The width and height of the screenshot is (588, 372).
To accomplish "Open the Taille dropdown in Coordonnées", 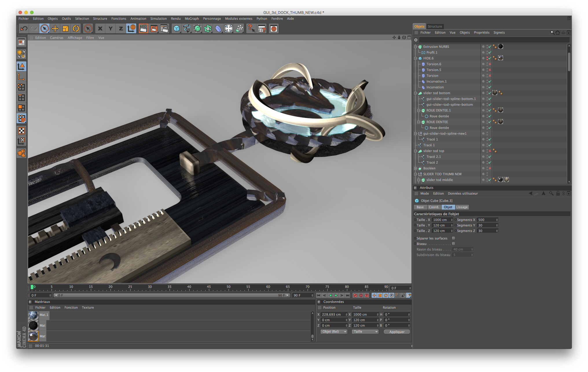I will pos(365,332).
